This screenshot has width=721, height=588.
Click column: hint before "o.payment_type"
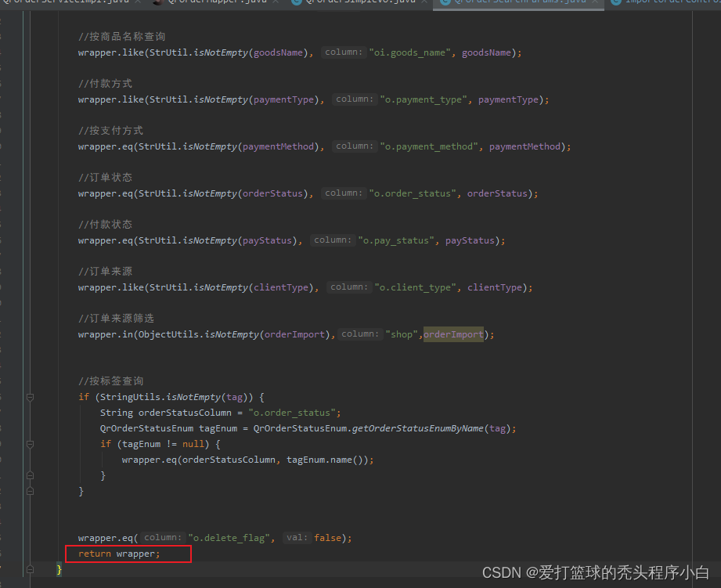pos(355,99)
